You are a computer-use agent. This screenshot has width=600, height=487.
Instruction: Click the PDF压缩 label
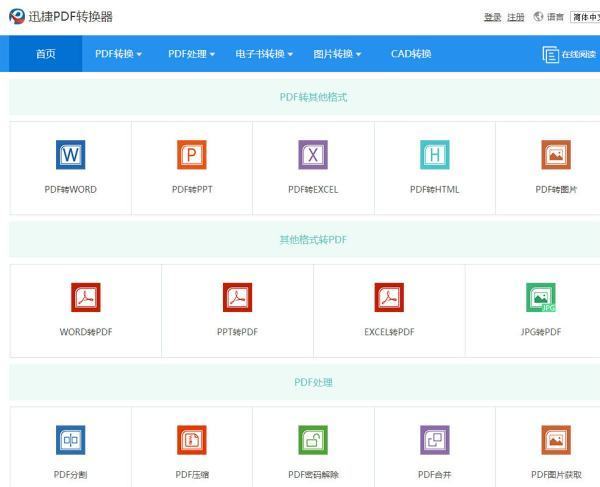(192, 474)
